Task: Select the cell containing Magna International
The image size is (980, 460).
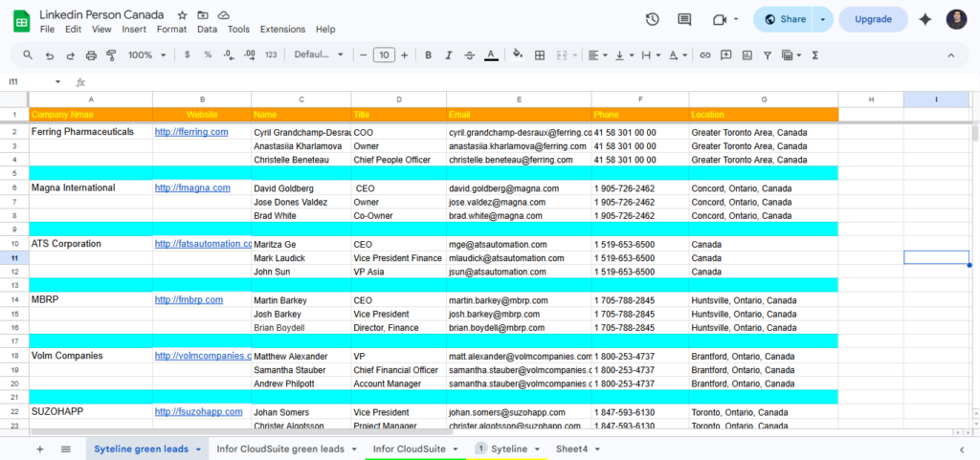Action: (x=91, y=187)
